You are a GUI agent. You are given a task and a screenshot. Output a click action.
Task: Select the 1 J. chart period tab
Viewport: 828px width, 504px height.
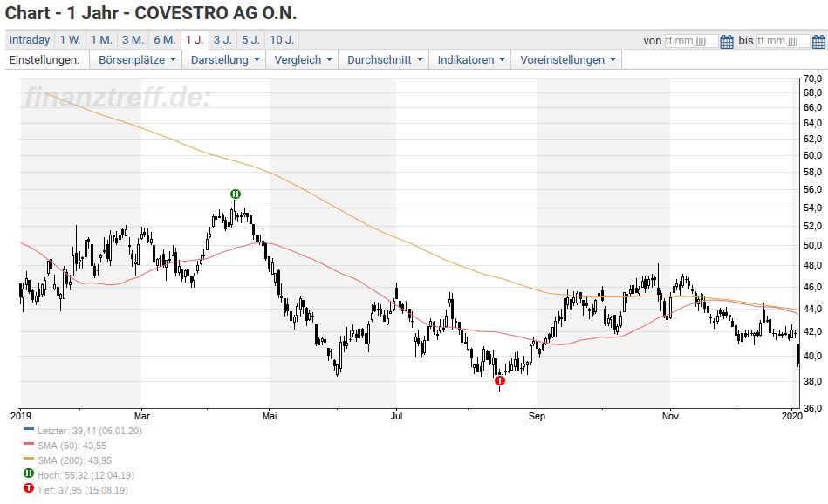pos(195,40)
